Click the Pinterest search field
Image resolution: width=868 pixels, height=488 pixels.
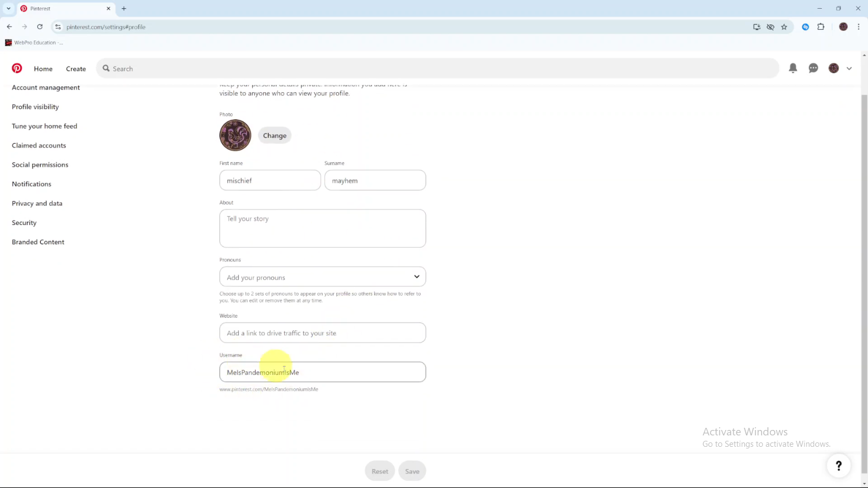[437, 68]
